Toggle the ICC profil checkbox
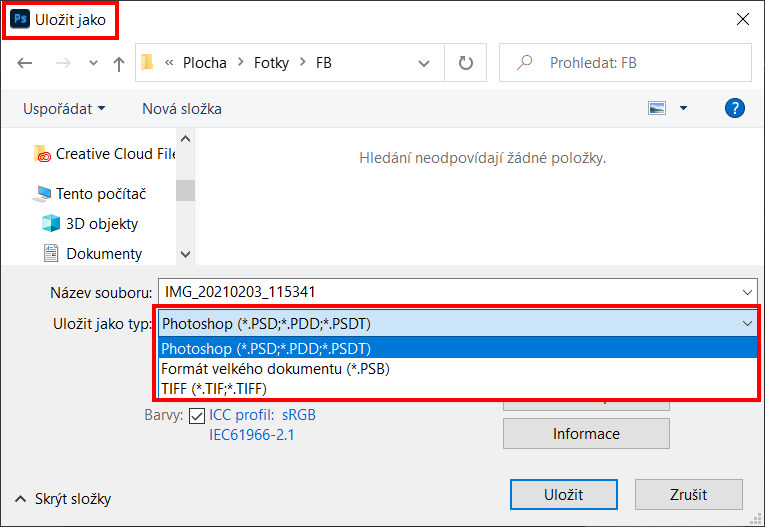The height and width of the screenshot is (527, 765). tap(197, 416)
